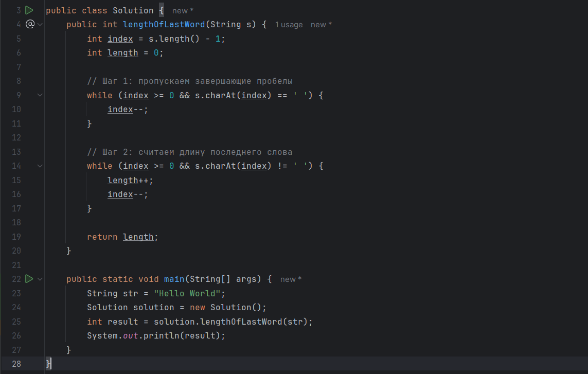
Task: Click the "Hello World" string literal
Action: tap(187, 293)
